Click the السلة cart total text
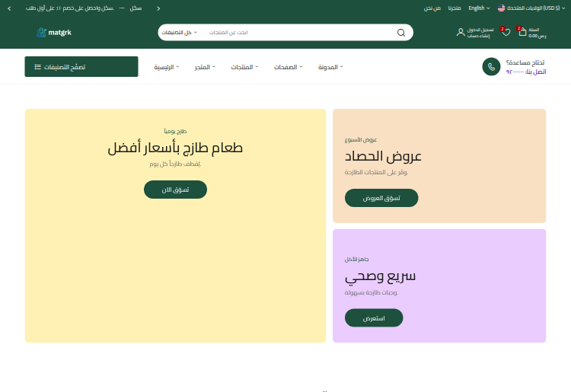 (538, 33)
